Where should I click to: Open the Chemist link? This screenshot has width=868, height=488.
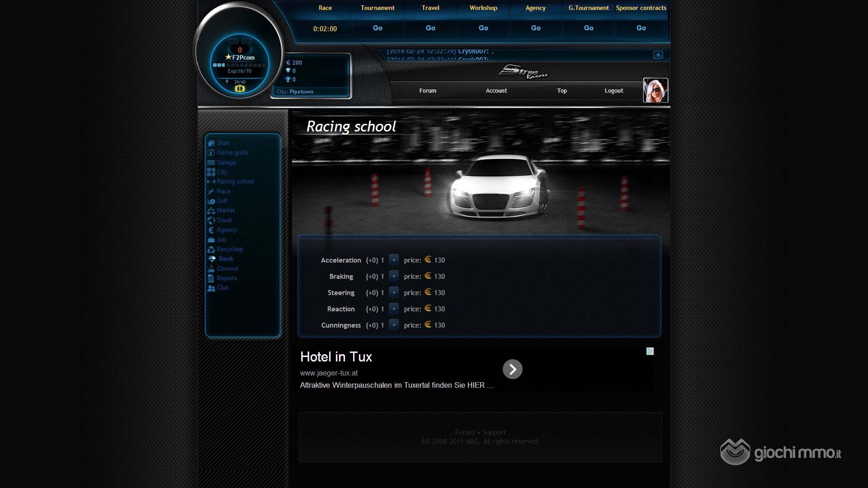click(x=227, y=269)
